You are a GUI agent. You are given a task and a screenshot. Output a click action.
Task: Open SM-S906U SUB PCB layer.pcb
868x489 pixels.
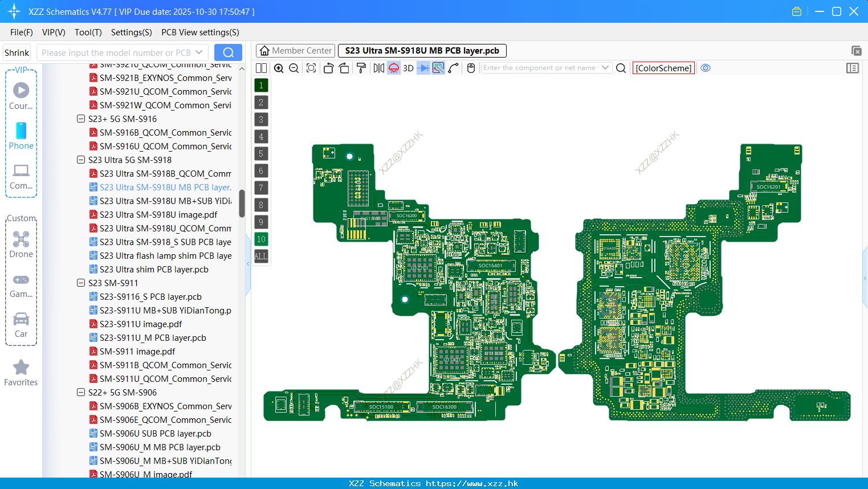click(x=155, y=434)
